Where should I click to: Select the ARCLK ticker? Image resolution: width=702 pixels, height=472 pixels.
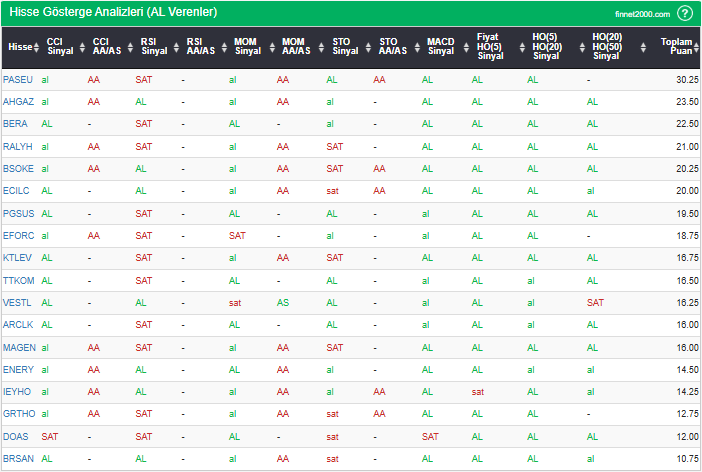pyautogui.click(x=17, y=325)
